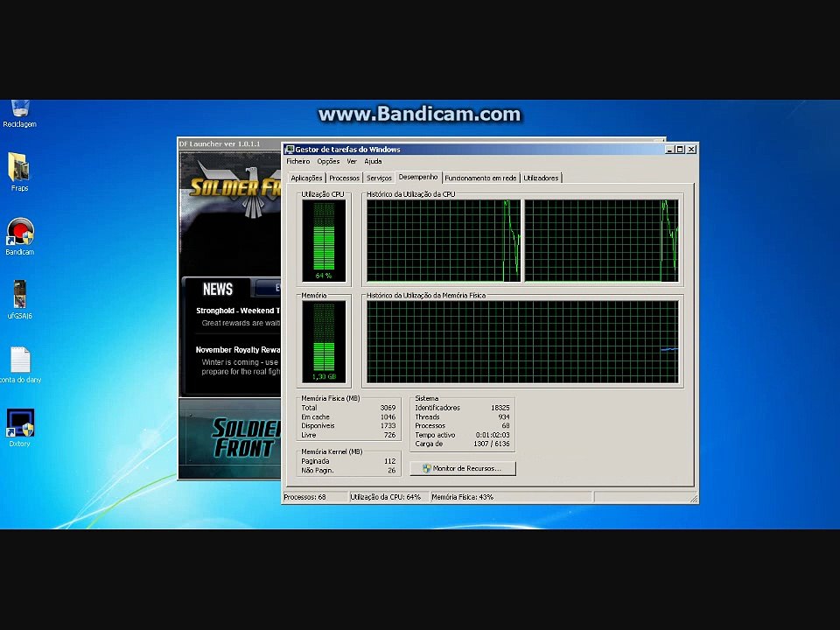Open November Royalty Reward news in launcher
This screenshot has width=840, height=630.
click(238, 350)
